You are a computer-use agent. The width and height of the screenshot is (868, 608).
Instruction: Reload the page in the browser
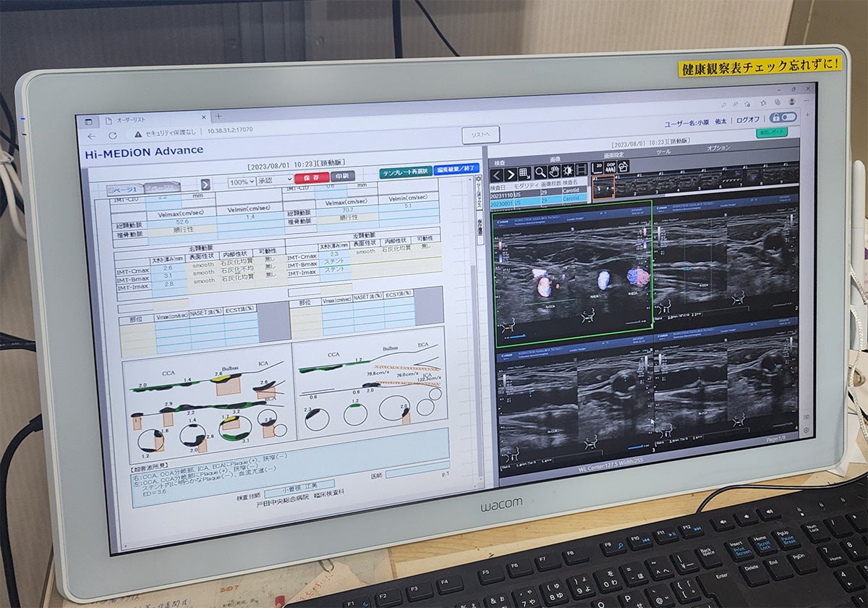pyautogui.click(x=113, y=136)
